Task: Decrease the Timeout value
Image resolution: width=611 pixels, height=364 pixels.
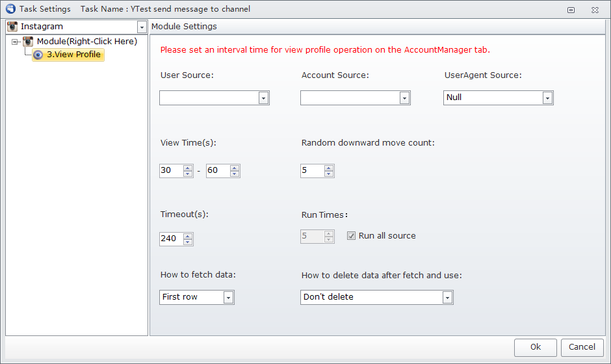Action: tap(188, 242)
